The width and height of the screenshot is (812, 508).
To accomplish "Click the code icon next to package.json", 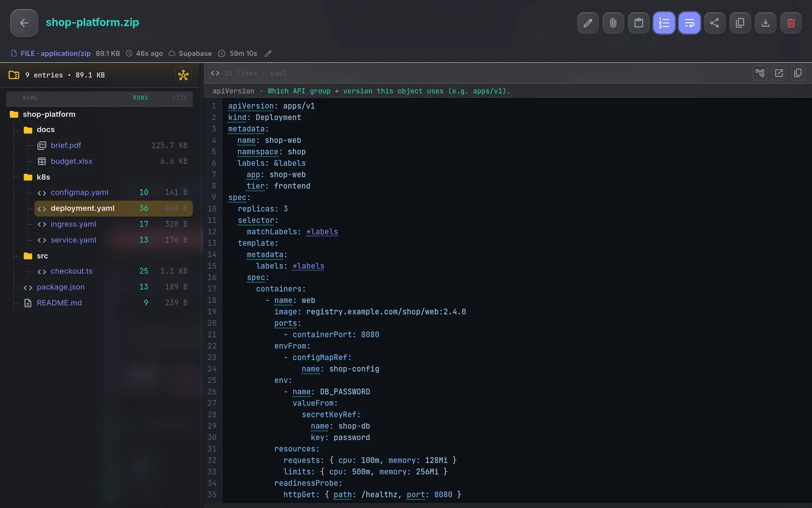I will [28, 288].
